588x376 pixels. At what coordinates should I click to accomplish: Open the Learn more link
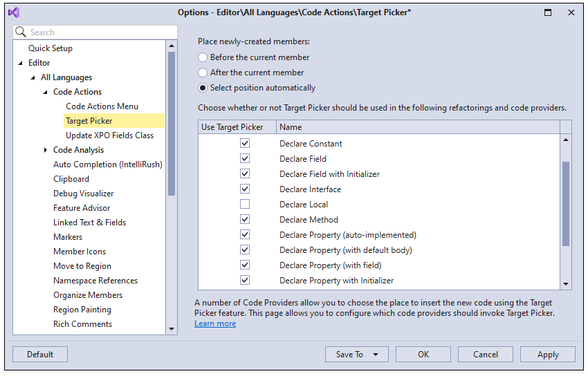click(215, 323)
